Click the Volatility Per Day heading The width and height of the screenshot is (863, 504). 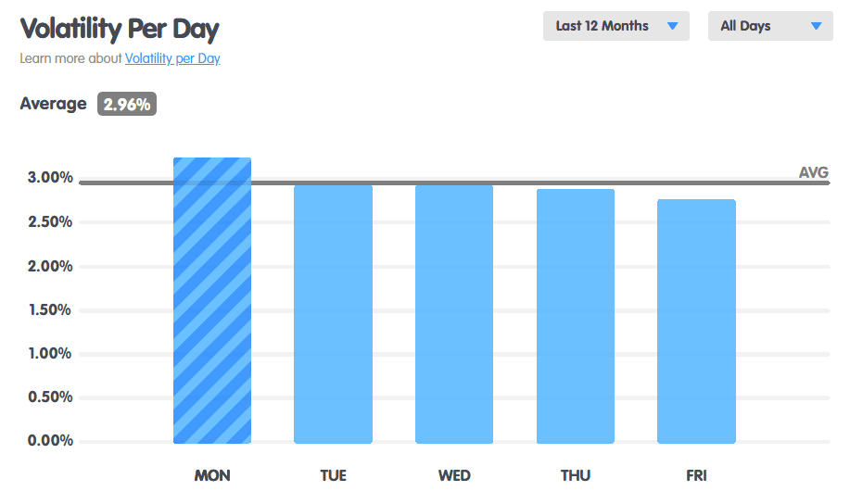tap(120, 29)
